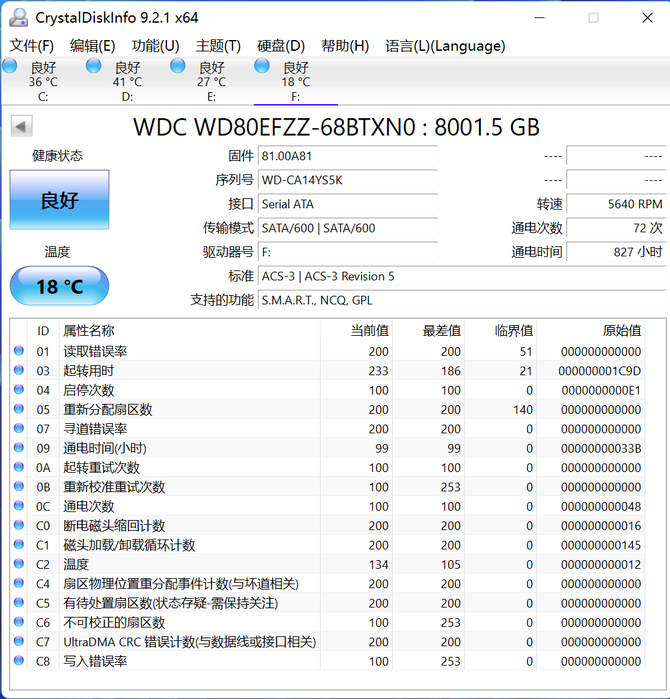Click the previous disk arrow button
Viewport: 670px width, 699px height.
pos(21,127)
